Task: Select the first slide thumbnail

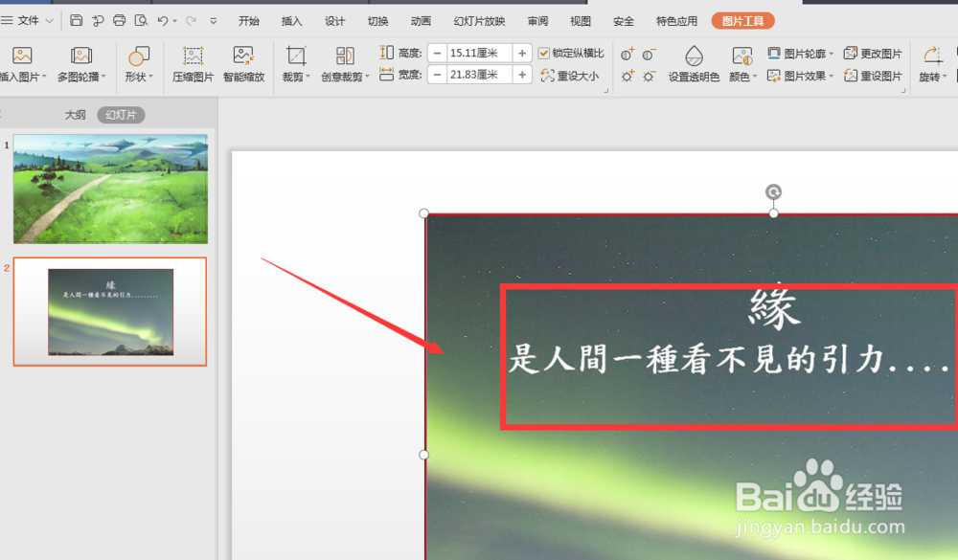Action: 108,188
